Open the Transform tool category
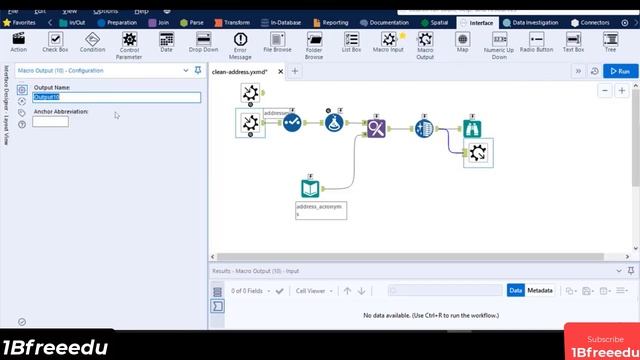The width and height of the screenshot is (640, 360). point(232,22)
